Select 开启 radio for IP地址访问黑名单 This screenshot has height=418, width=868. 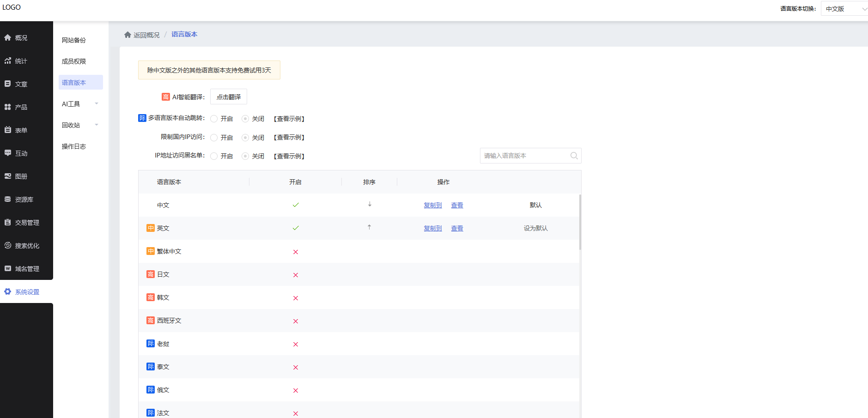pyautogui.click(x=214, y=156)
